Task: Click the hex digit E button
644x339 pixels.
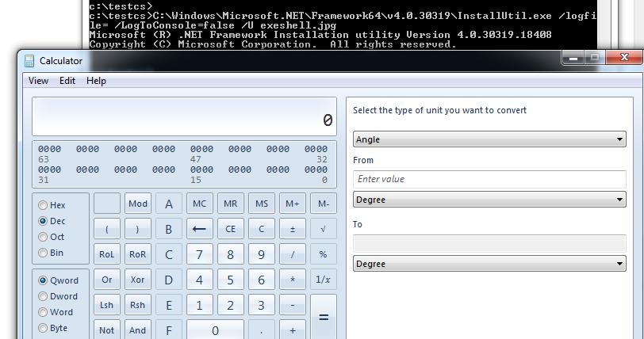Action: (169, 306)
